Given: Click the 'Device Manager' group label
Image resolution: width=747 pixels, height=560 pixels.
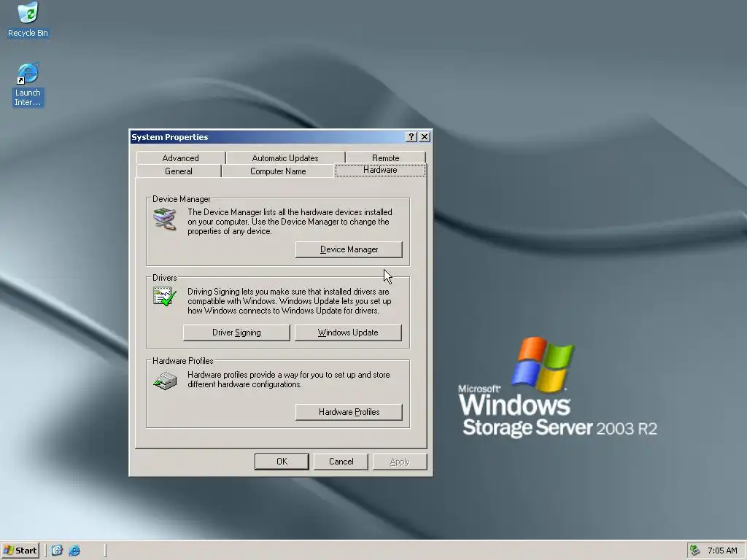Looking at the screenshot, I should [x=181, y=199].
